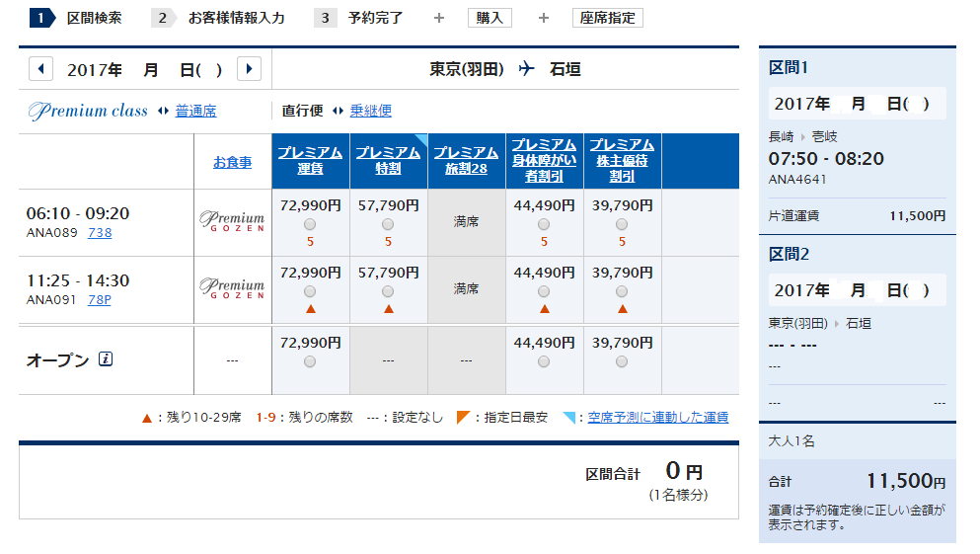Open the プレミアム運賃 fare column header

point(310,160)
